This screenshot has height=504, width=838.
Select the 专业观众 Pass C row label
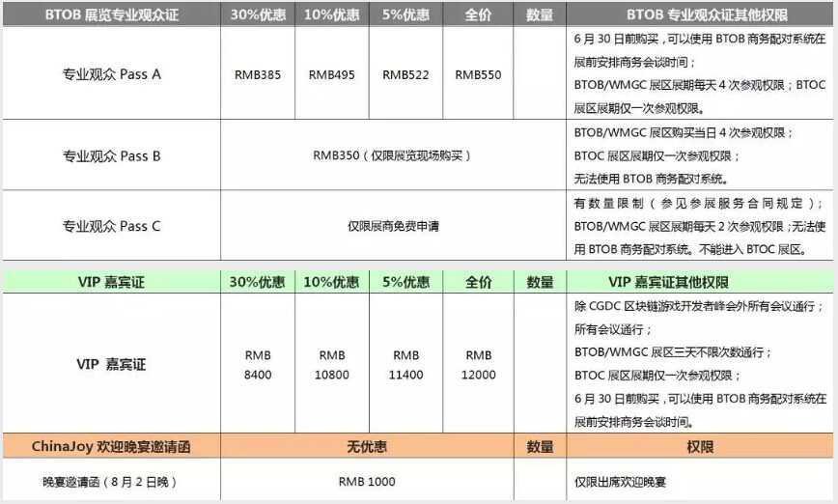coord(112,226)
